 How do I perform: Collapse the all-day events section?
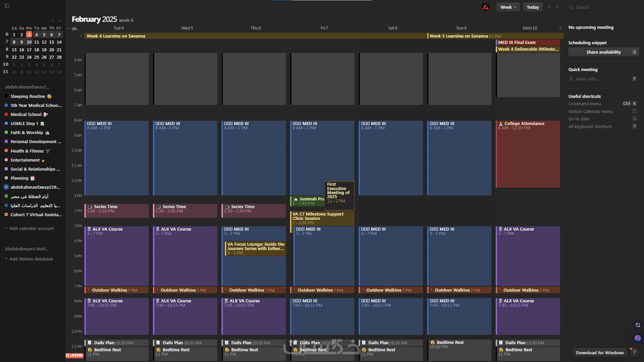80,36
